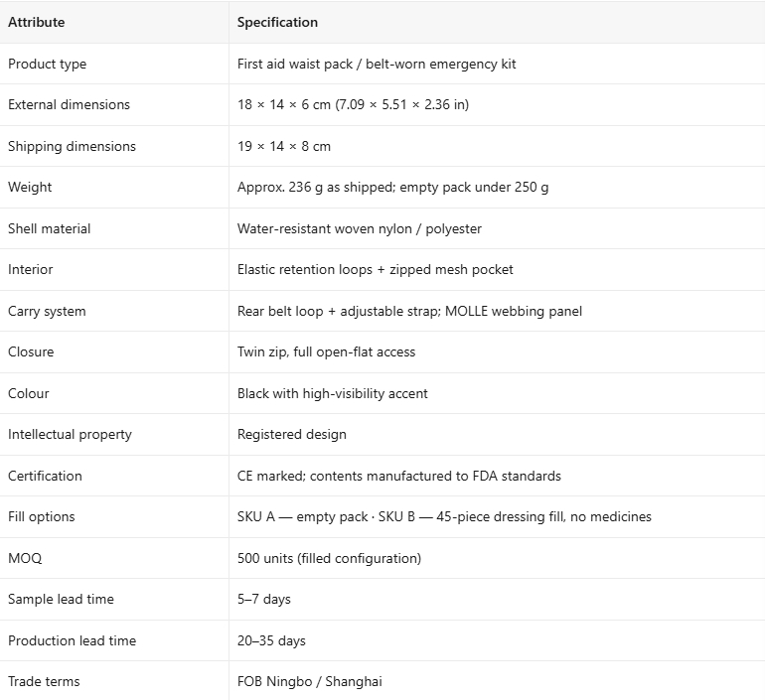
Task: Click the Attribute column header
Action: [36, 23]
